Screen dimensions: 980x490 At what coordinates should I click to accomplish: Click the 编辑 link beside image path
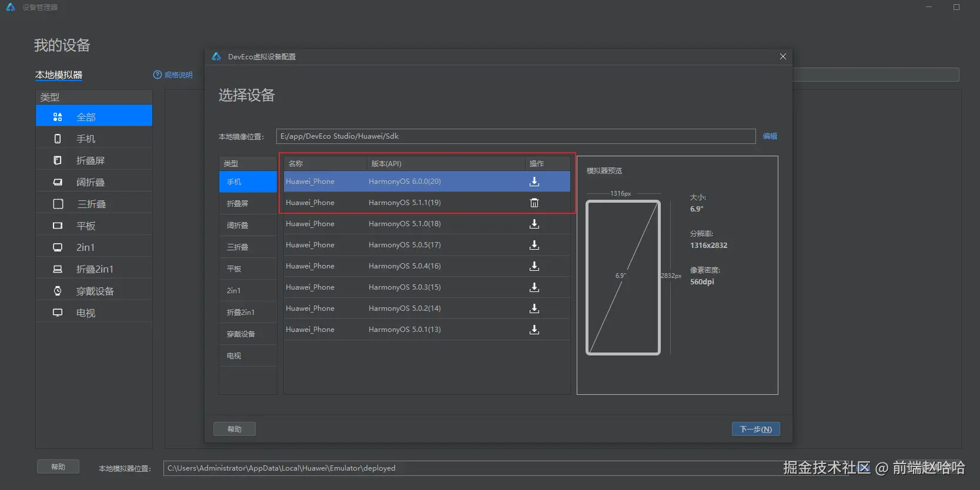770,136
